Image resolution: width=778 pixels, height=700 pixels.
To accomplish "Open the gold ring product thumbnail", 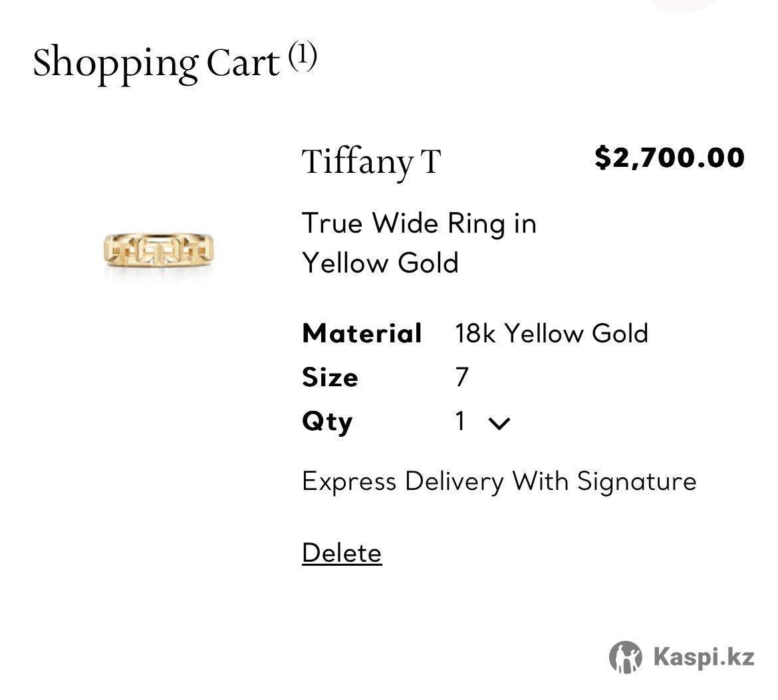I will click(163, 250).
